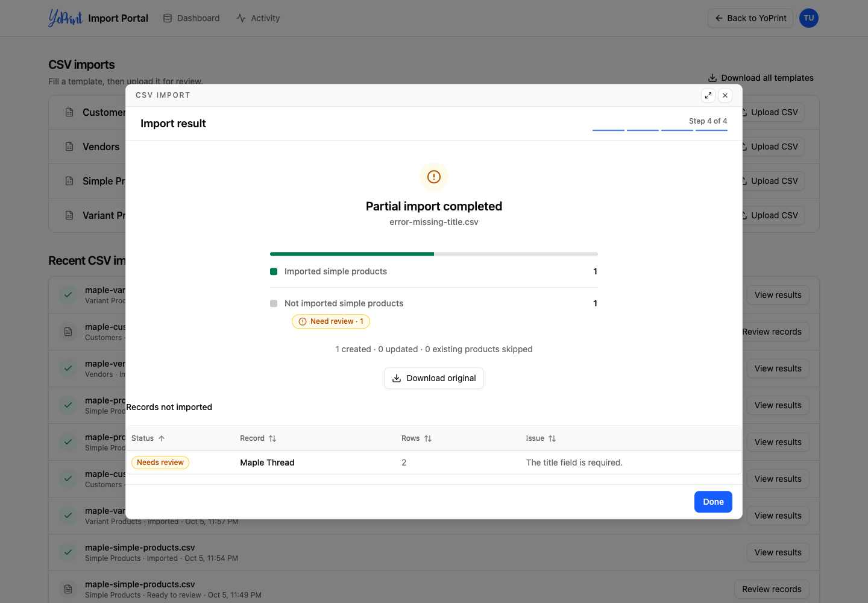Click Back to YoPrint button

[x=750, y=18]
